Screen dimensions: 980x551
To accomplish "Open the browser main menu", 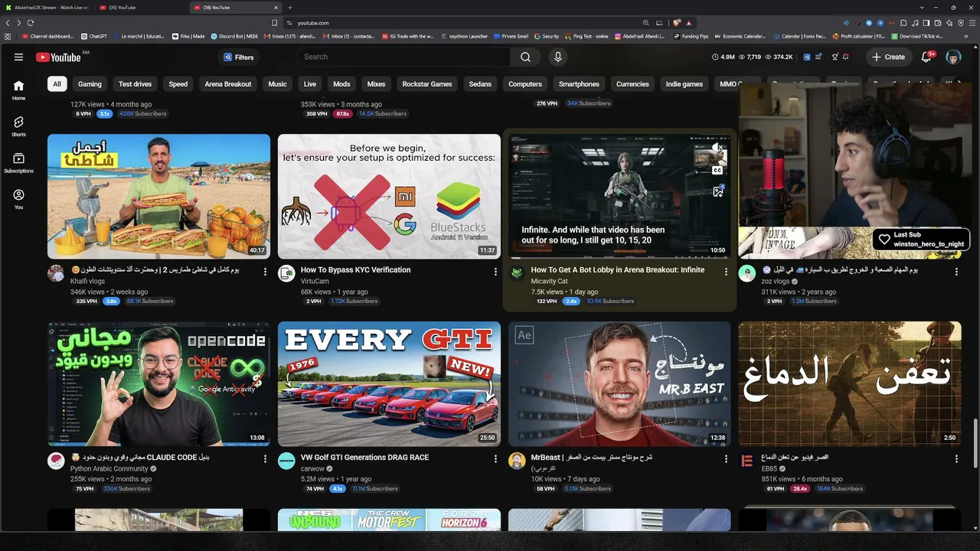I will pos(972,23).
